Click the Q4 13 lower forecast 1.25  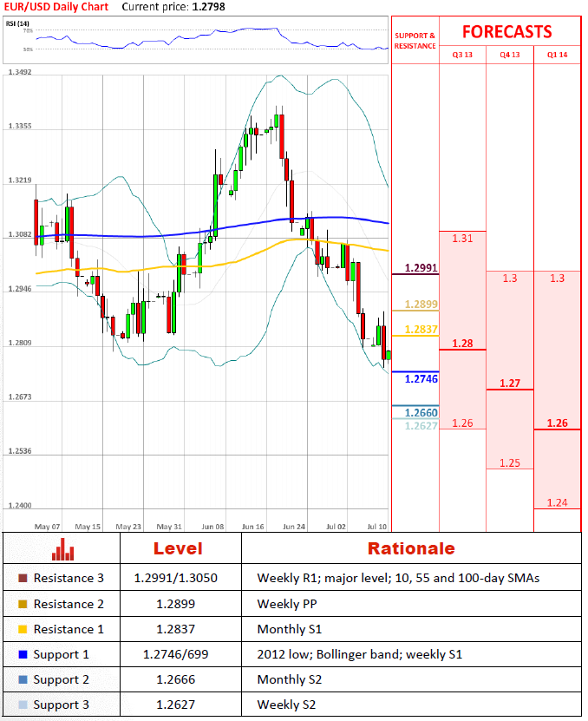[x=510, y=463]
